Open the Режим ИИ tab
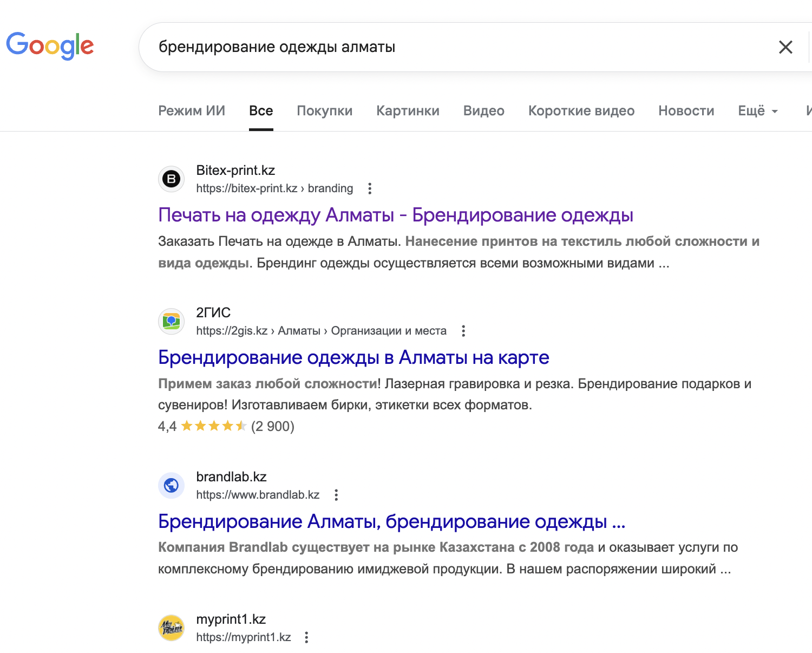The height and width of the screenshot is (653, 812). pos(192,111)
